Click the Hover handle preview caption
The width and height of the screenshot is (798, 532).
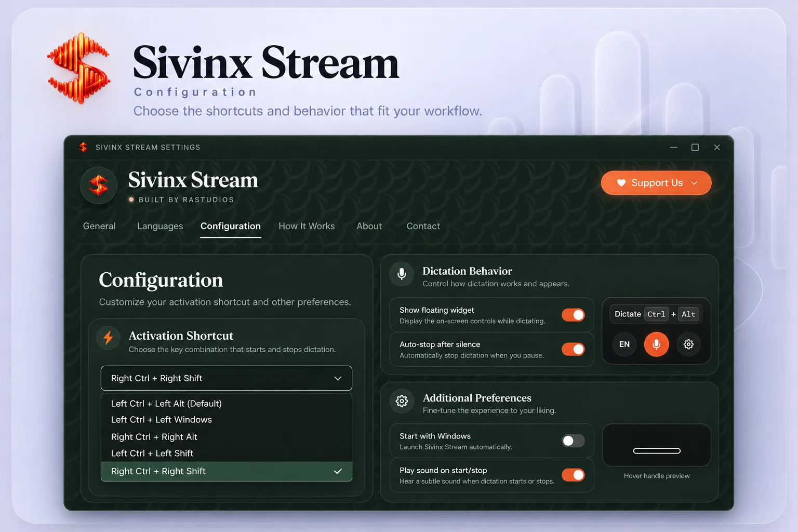click(x=657, y=476)
